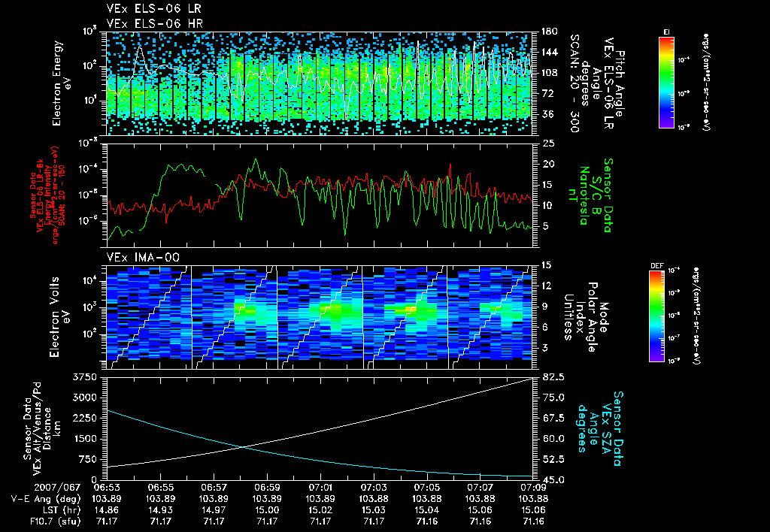770x532 pixels.
Task: Click the 'Mode Polar Angle Index' axis label
Action: [586, 317]
